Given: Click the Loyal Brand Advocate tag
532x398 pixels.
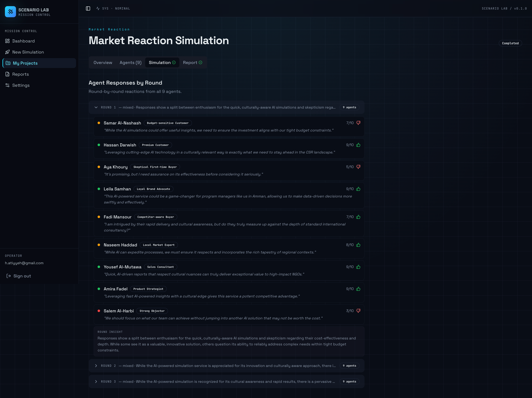Looking at the screenshot, I should (x=153, y=189).
